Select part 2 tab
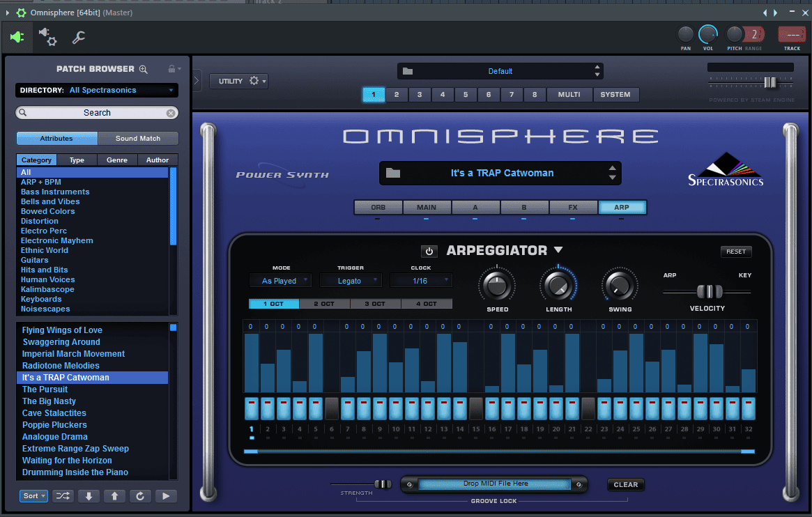Viewport: 812px width, 517px height. (x=397, y=95)
